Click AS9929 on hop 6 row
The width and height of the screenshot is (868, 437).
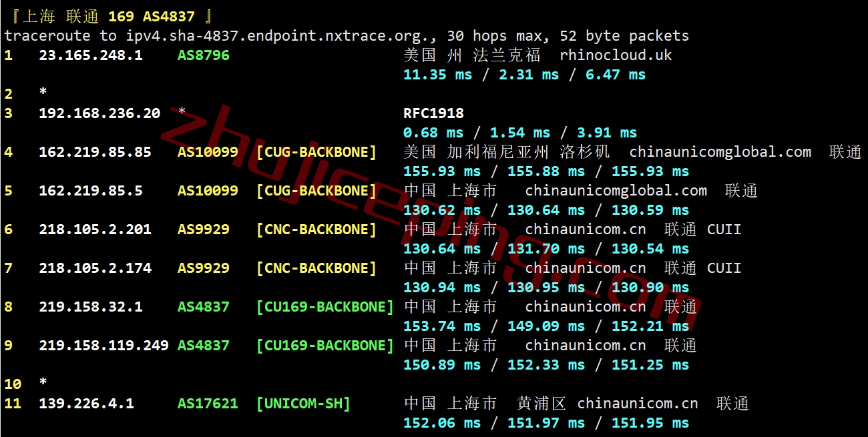(204, 230)
